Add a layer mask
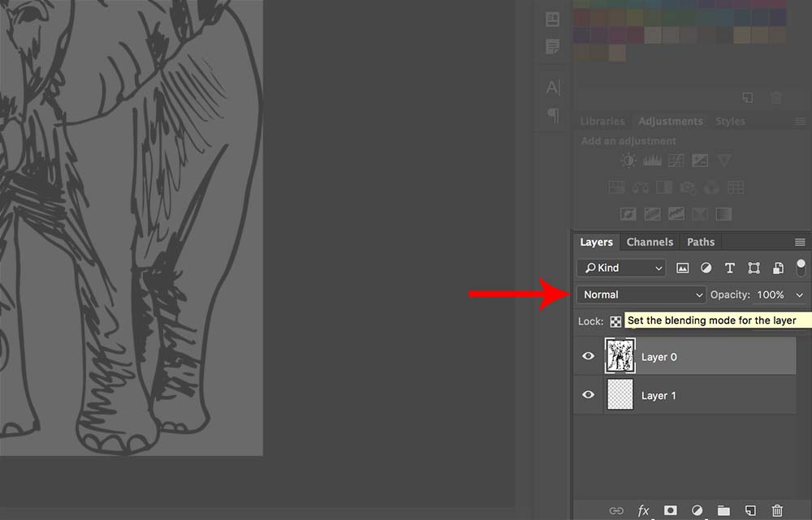This screenshot has height=520, width=812. (x=670, y=510)
